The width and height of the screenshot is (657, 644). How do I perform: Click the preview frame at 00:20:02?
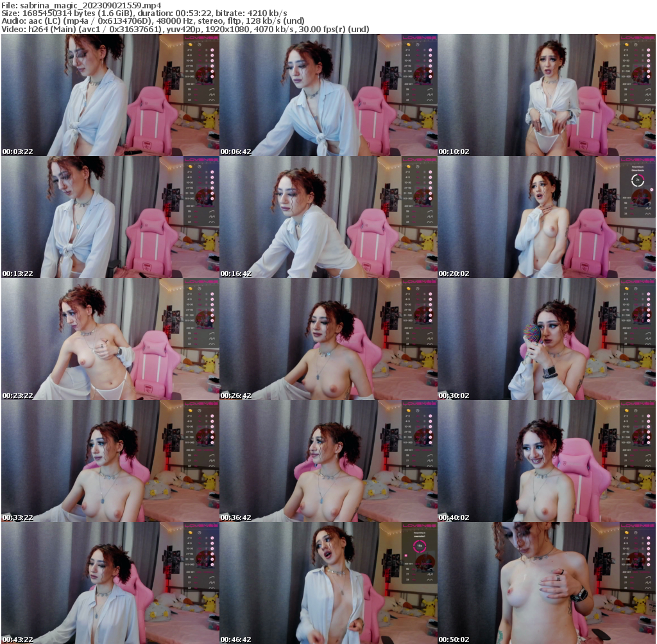tap(546, 217)
